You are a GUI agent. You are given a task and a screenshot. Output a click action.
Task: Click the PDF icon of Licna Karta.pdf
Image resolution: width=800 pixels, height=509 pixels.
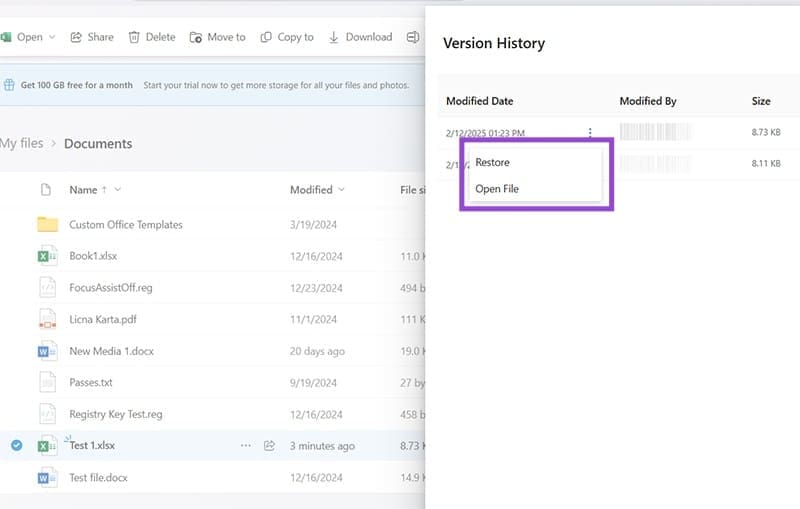47,319
